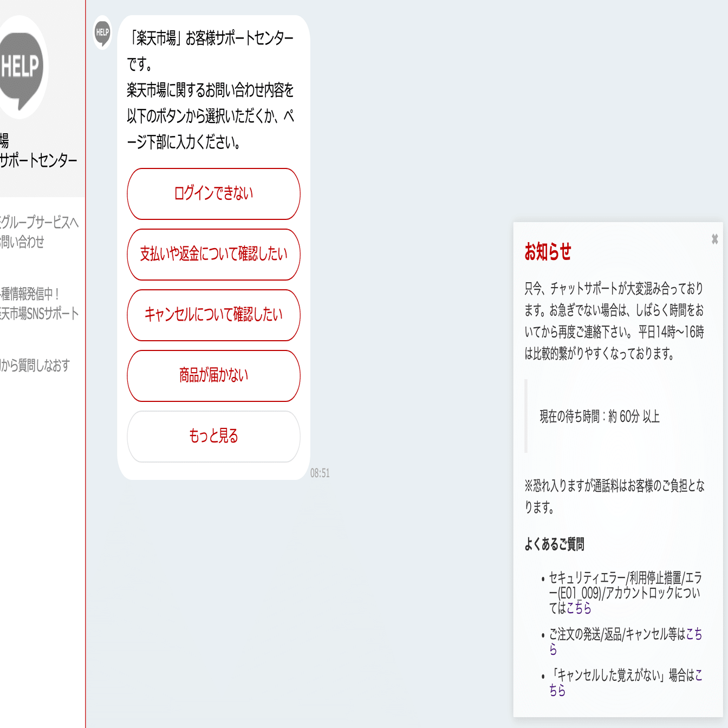
Task: Open こちら link about セキュリティエラー account lock
Action: coord(578,609)
